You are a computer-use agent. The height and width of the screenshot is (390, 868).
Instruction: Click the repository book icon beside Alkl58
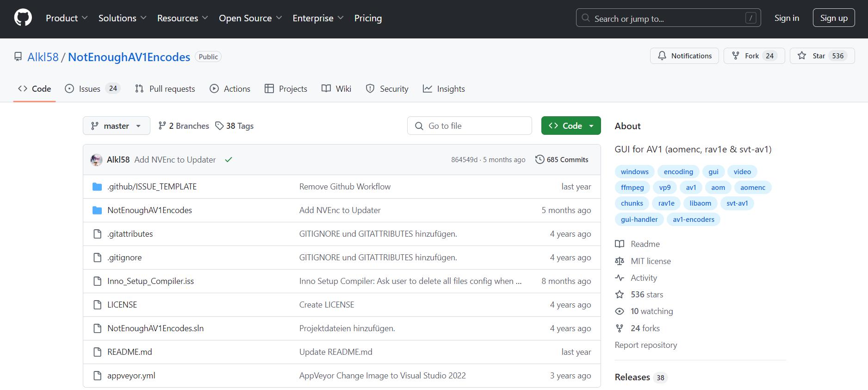coord(18,57)
